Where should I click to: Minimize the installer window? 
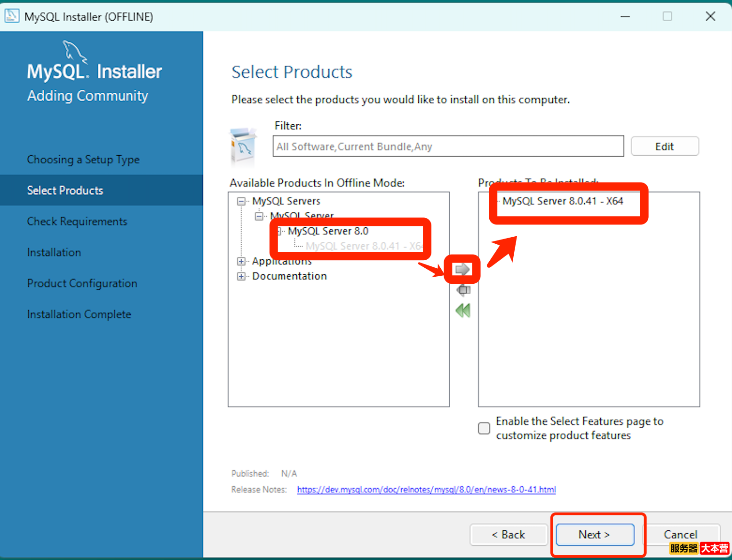pos(625,16)
